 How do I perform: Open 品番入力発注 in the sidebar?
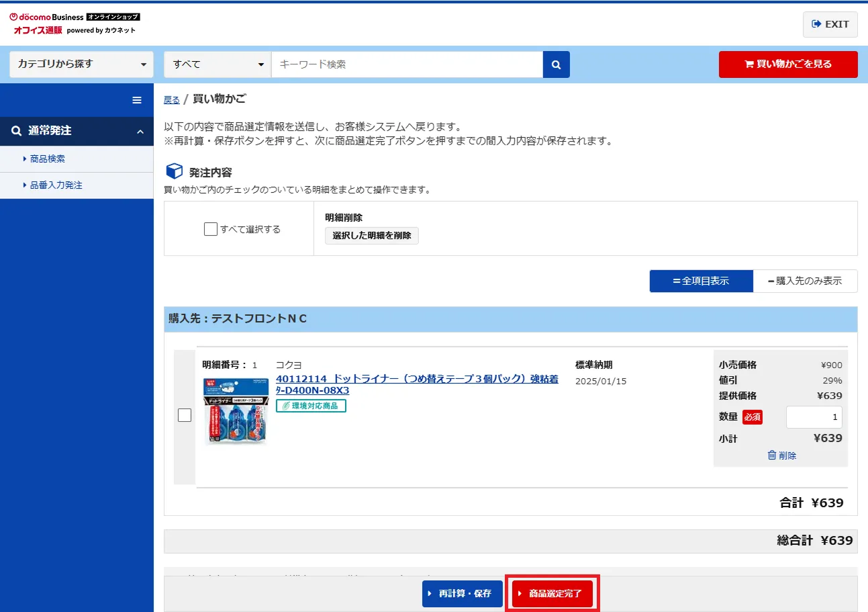(56, 185)
